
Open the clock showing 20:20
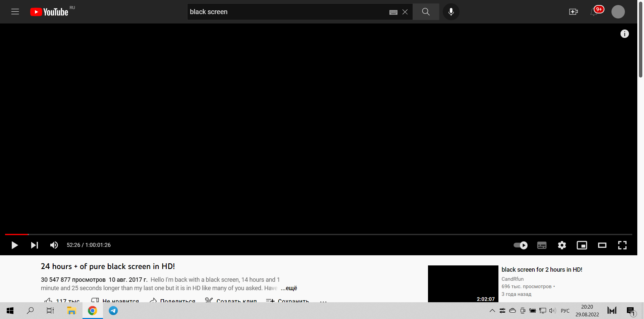coord(587,311)
